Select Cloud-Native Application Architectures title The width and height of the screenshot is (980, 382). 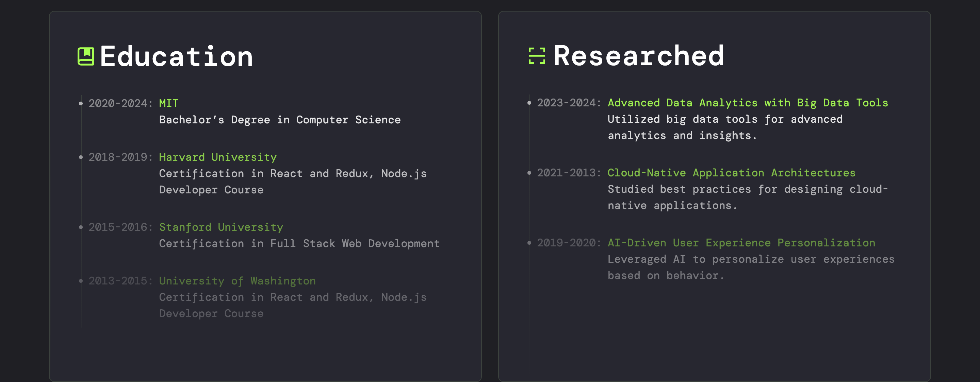731,173
